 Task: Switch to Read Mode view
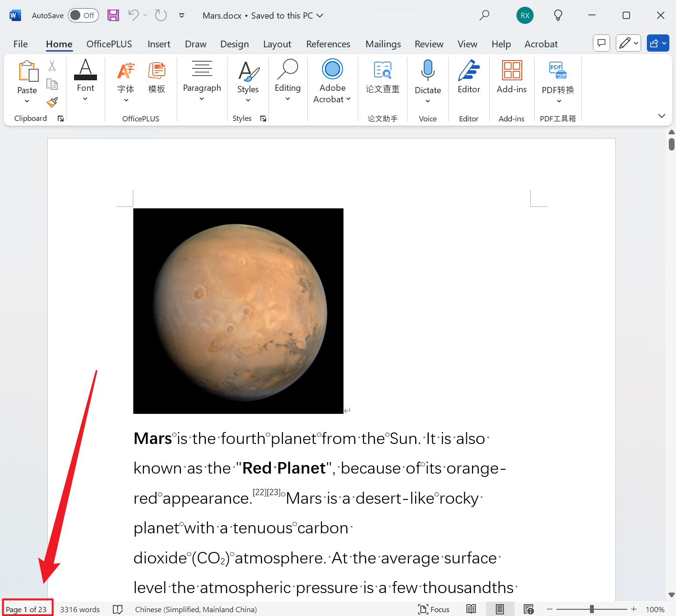471,609
